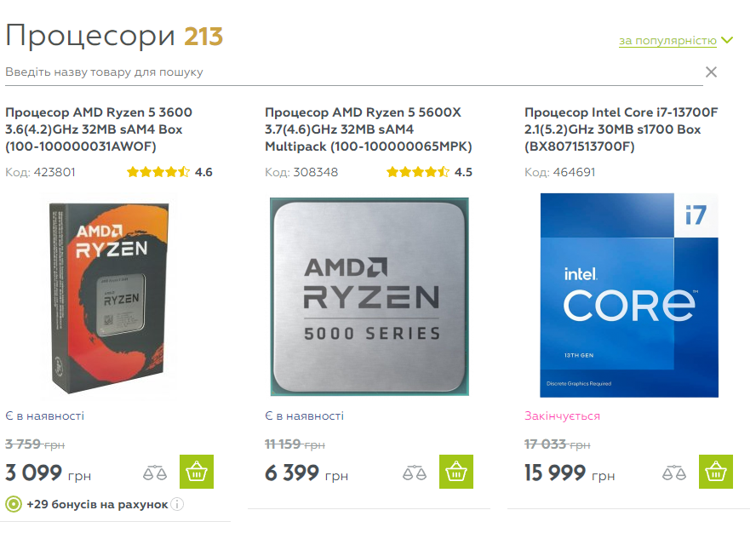View the Intel Core i7 box image
756x533 pixels.
(x=629, y=295)
